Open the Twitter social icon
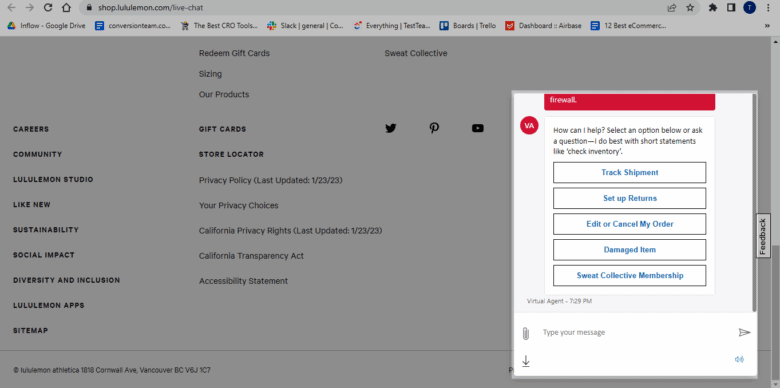This screenshot has height=388, width=780. (391, 128)
